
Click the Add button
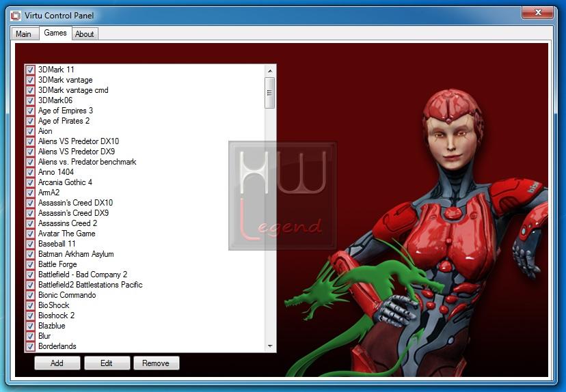pos(57,363)
